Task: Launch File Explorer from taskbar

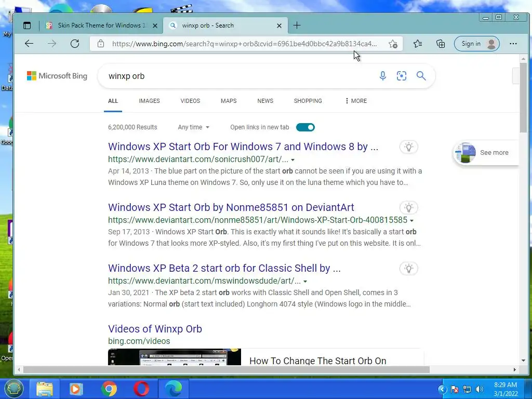Action: (x=45, y=389)
